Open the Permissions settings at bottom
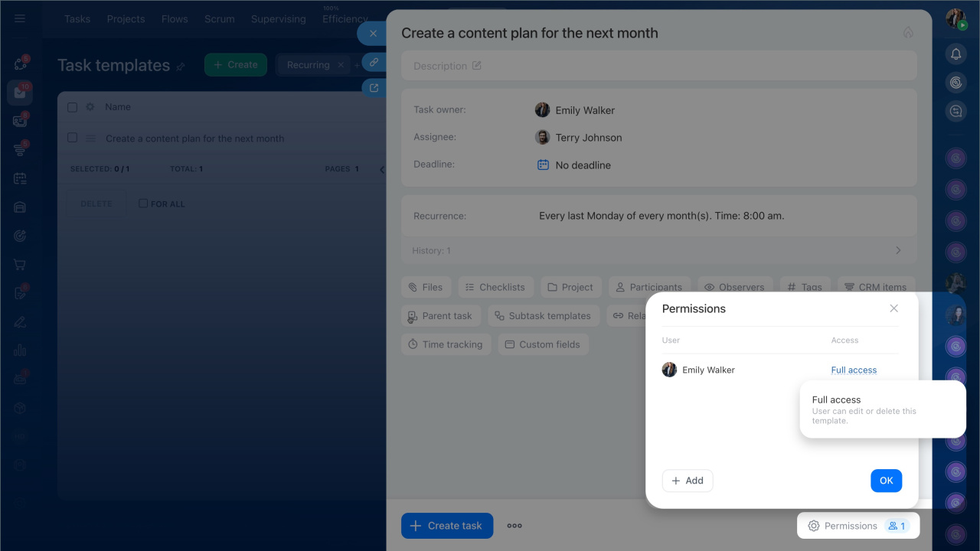The height and width of the screenshot is (551, 980). tap(857, 526)
